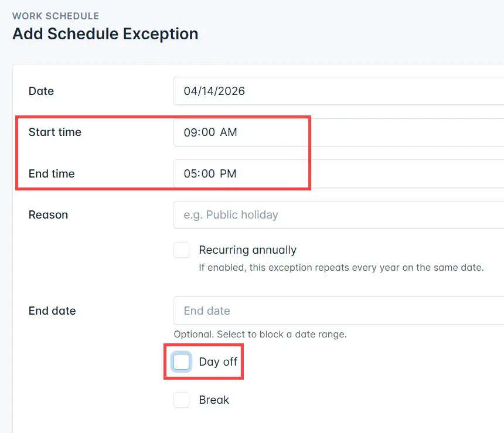
Task: Click the WORK SCHEDULE breadcrumb text
Action: click(56, 16)
